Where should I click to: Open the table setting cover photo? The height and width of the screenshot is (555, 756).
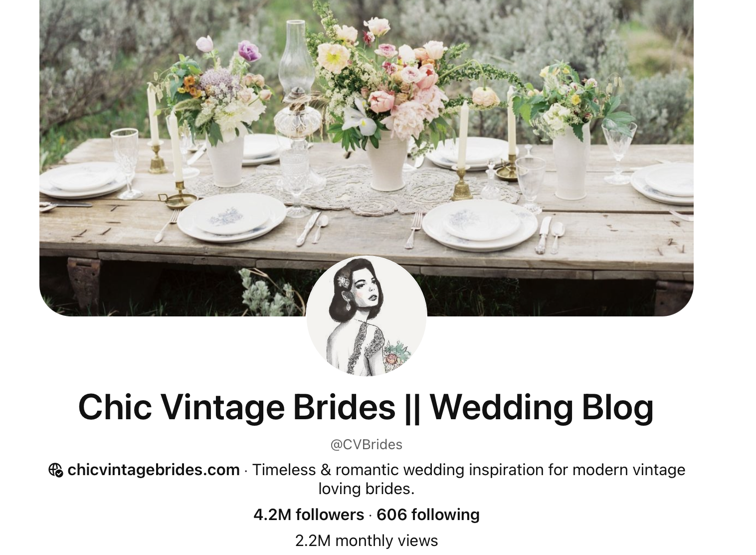[x=367, y=158]
